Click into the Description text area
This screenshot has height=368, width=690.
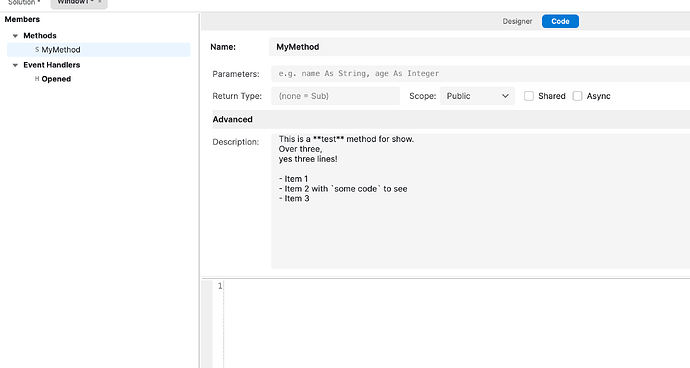481,201
